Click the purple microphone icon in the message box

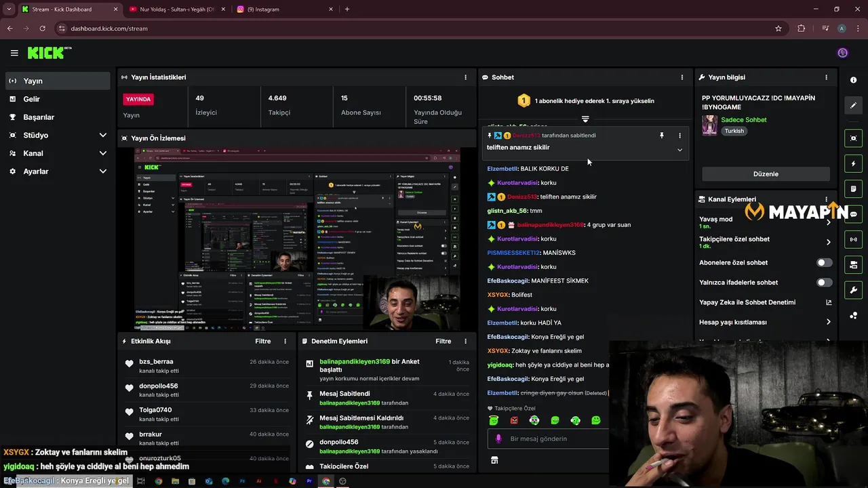[x=498, y=439]
